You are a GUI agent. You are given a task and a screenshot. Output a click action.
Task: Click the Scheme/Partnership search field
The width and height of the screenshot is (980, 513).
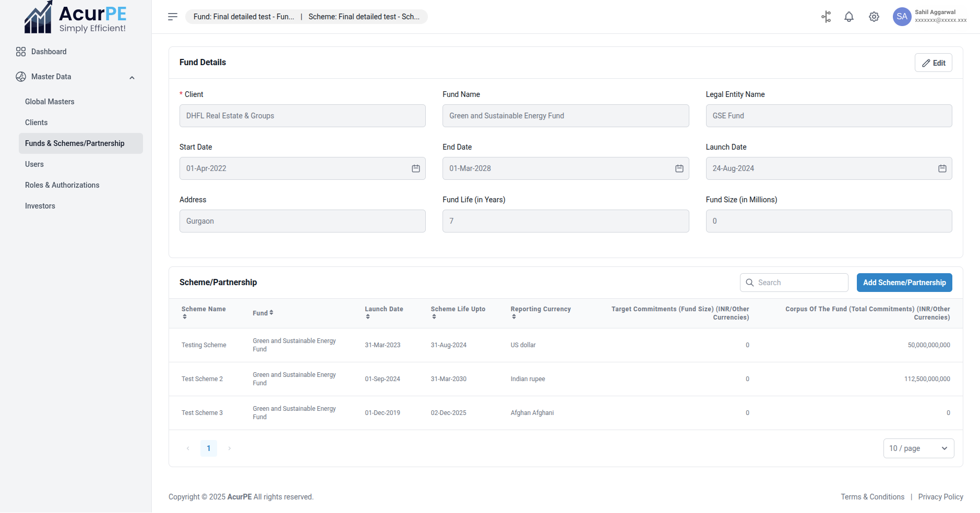point(794,283)
